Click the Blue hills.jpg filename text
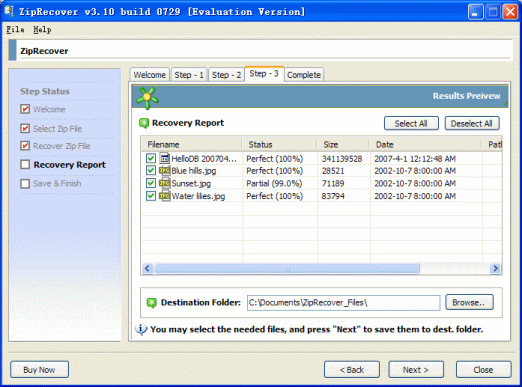Screen dimensions: 522x387 194,171
